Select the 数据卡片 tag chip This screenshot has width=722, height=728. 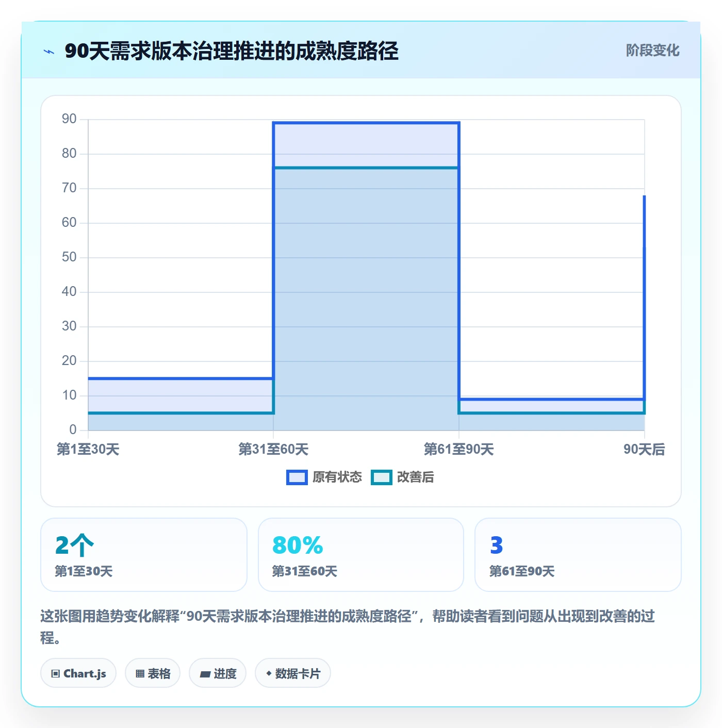click(293, 673)
